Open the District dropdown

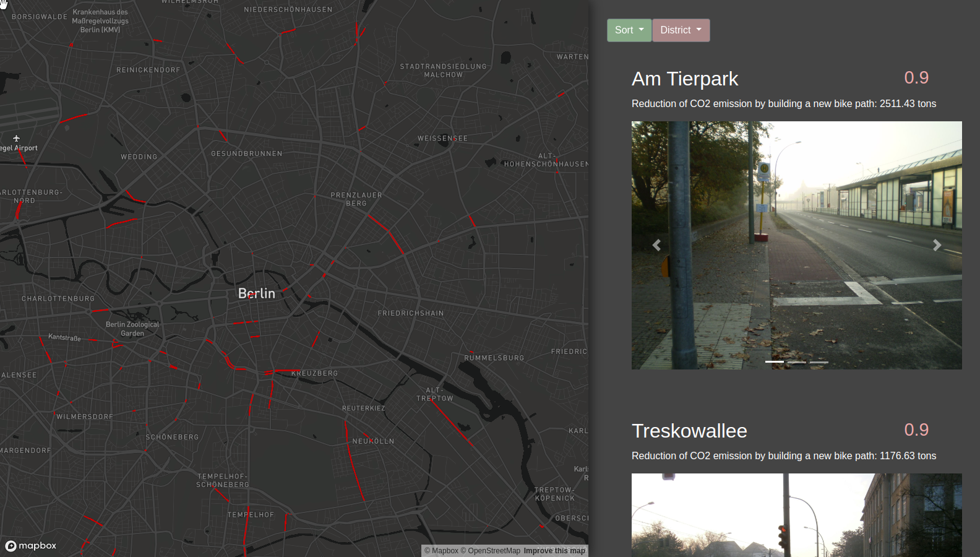tap(681, 30)
